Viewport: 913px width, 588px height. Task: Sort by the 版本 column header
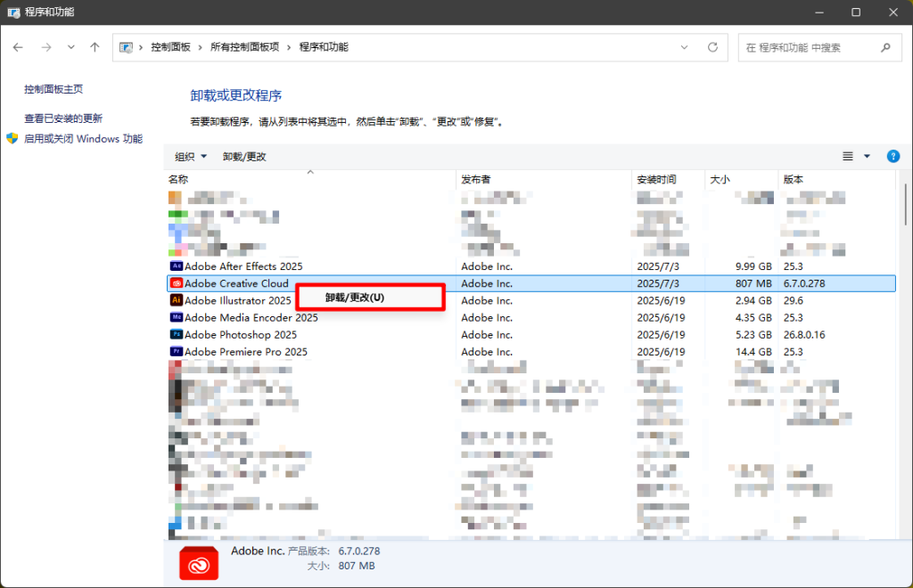pyautogui.click(x=836, y=179)
